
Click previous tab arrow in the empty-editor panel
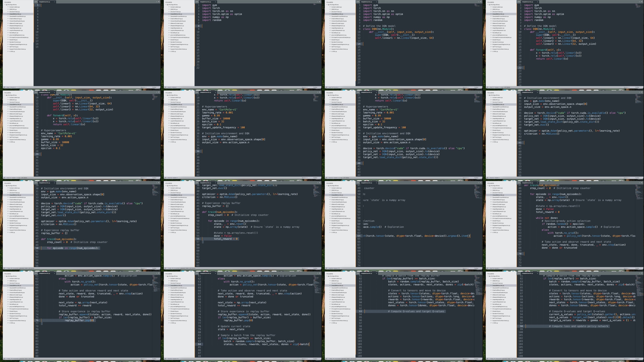(x=35, y=2)
